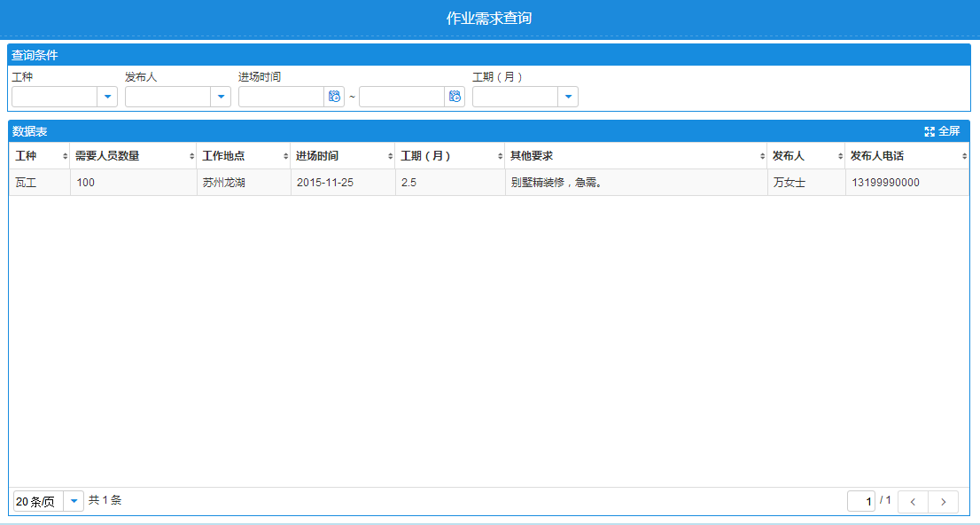
Task: Click the page number input box
Action: [x=860, y=502]
